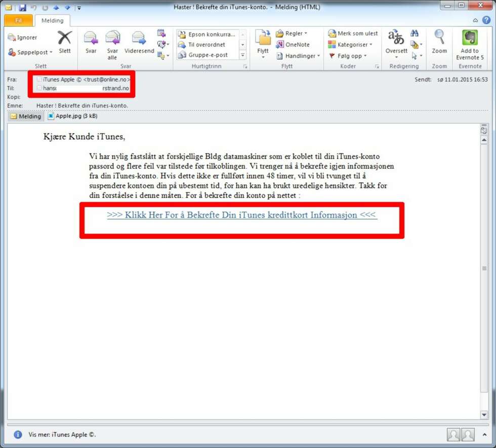
Task: Save message with the floppy disk icon
Action: point(22,7)
